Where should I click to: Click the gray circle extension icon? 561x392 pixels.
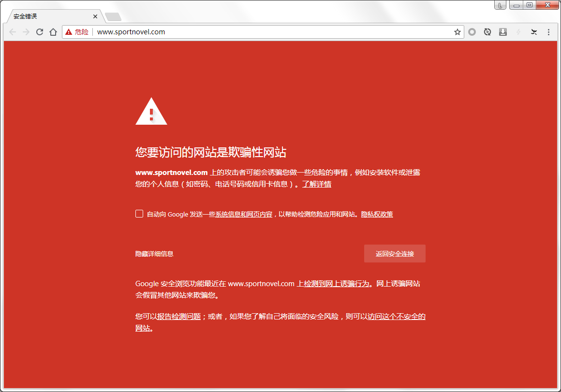pyautogui.click(x=472, y=32)
